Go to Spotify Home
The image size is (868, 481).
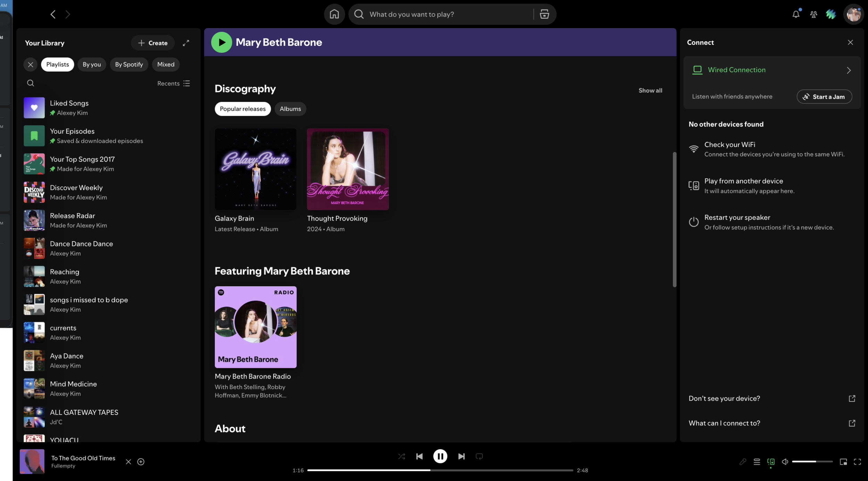tap(334, 14)
